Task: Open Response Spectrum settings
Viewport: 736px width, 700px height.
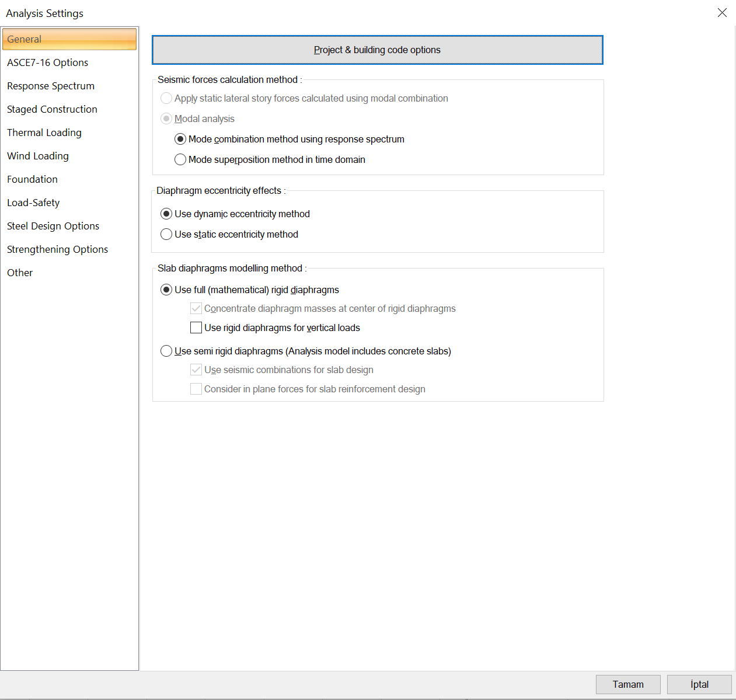Action: coord(69,86)
